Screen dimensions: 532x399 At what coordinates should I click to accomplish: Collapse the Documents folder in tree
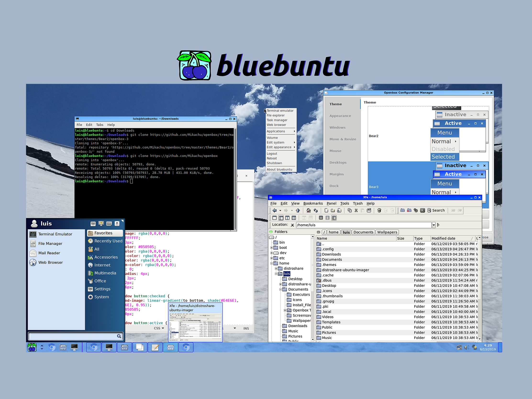pyautogui.click(x=280, y=290)
